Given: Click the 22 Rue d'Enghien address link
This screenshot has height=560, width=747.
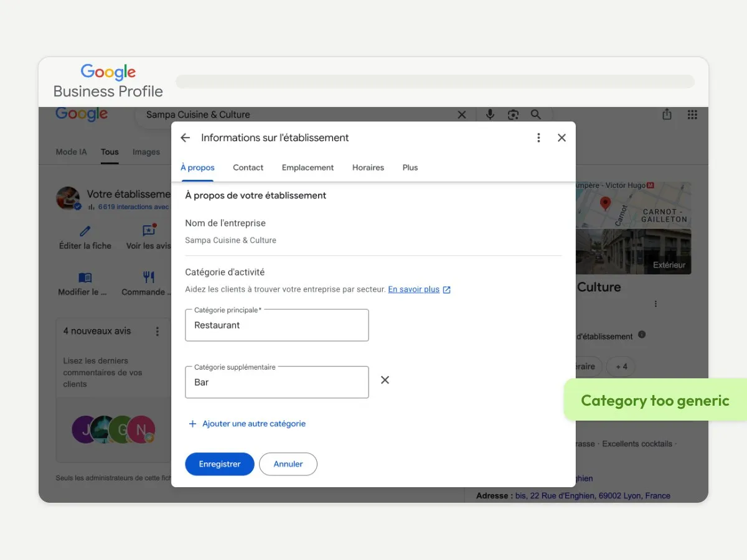Looking at the screenshot, I should click(593, 496).
